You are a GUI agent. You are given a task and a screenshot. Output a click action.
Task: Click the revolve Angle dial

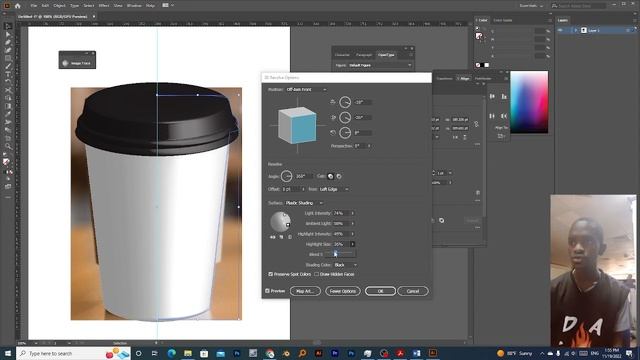click(x=287, y=176)
